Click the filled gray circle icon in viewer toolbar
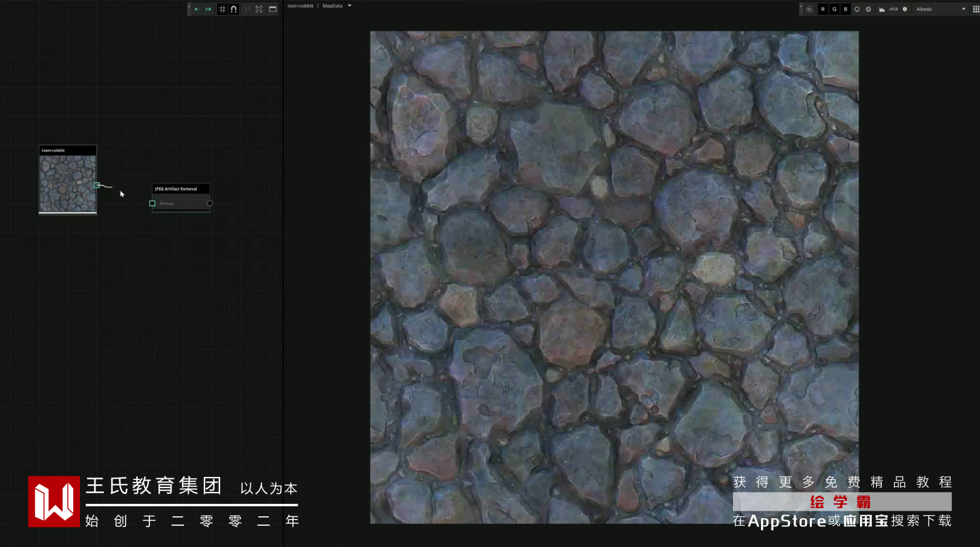Viewport: 980px width, 547px height. [868, 9]
